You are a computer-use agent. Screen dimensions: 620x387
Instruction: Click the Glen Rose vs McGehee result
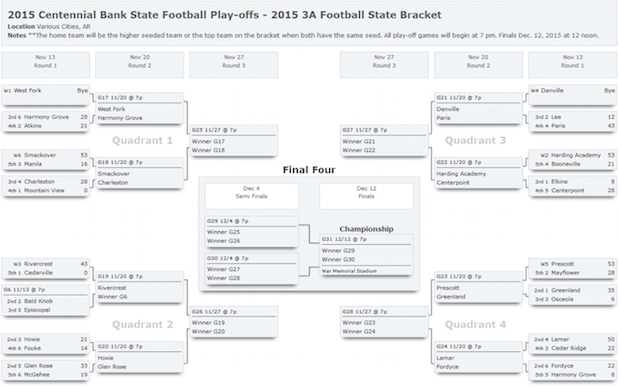coord(45,370)
